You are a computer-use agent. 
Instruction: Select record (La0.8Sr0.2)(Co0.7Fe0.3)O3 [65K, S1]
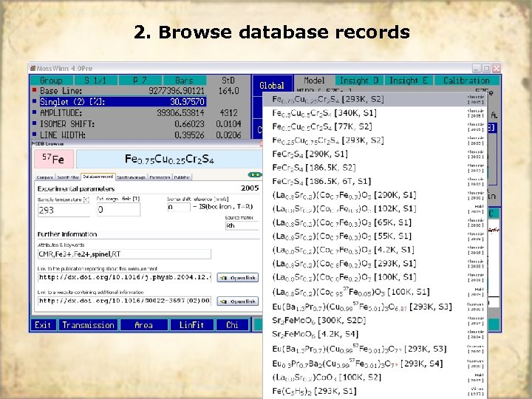375,222
